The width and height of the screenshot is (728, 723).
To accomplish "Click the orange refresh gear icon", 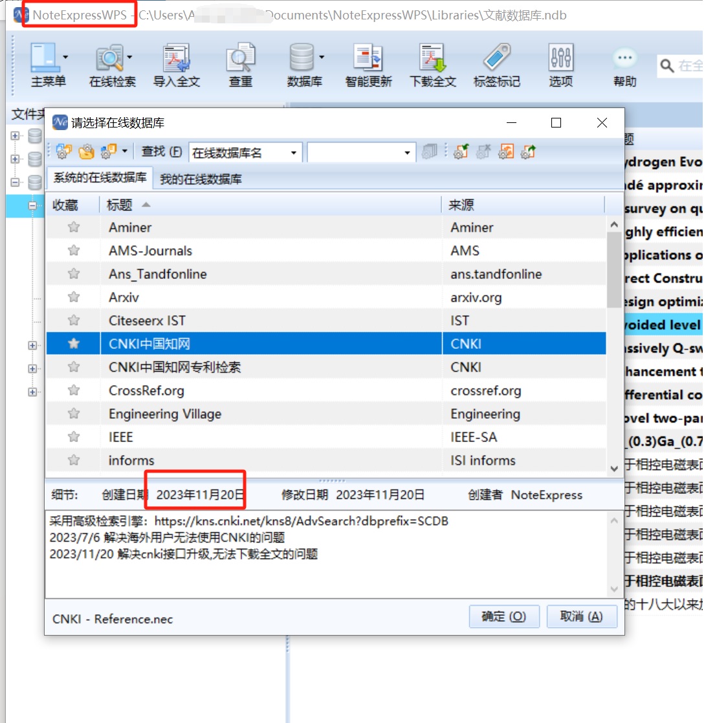I will coord(506,151).
